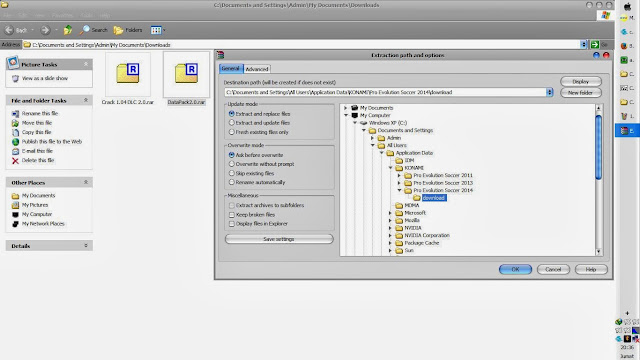This screenshot has height=360, width=640.
Task: Click the Firefox icon in side taskbar
Action: pos(624,46)
